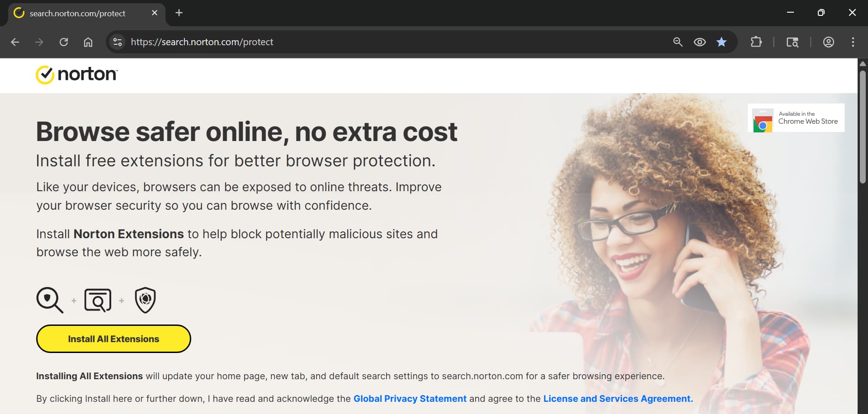
Task: Open the License and Services Agreement link
Action: click(x=618, y=399)
